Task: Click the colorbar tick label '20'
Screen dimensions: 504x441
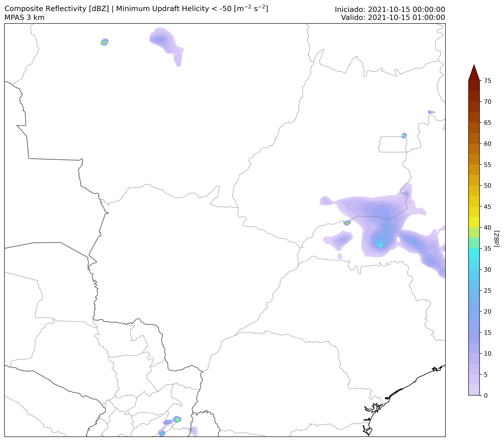Action: [488, 311]
